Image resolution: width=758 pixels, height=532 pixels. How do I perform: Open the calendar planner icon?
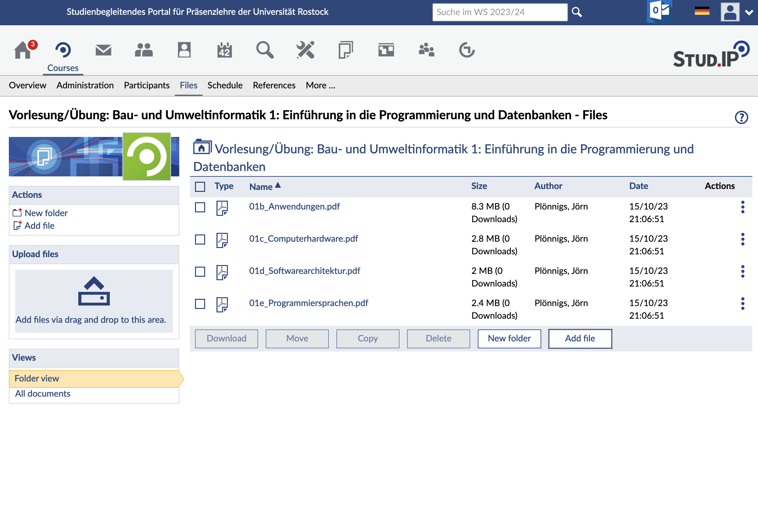(224, 50)
